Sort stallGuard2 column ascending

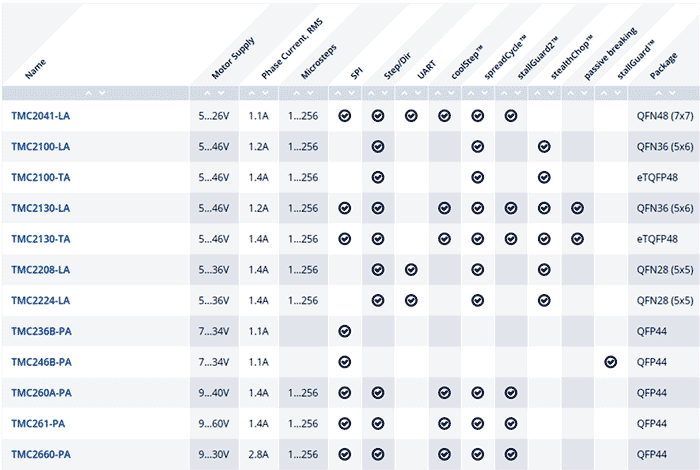(504, 93)
